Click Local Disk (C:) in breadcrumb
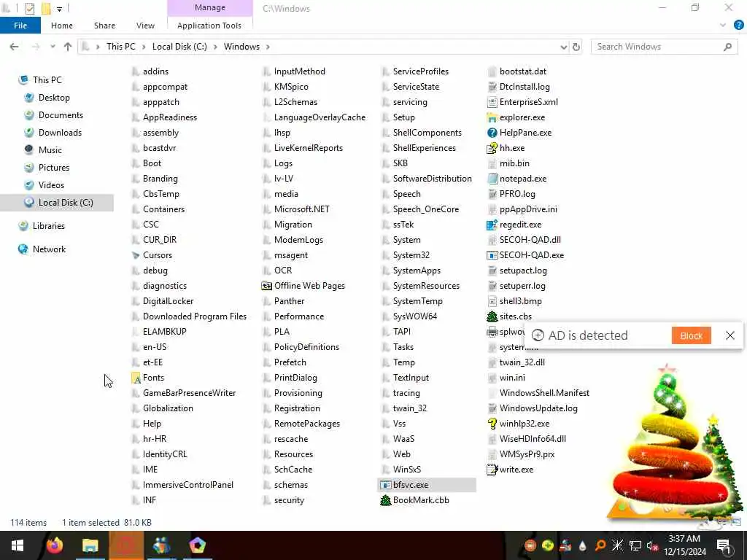 (x=179, y=47)
